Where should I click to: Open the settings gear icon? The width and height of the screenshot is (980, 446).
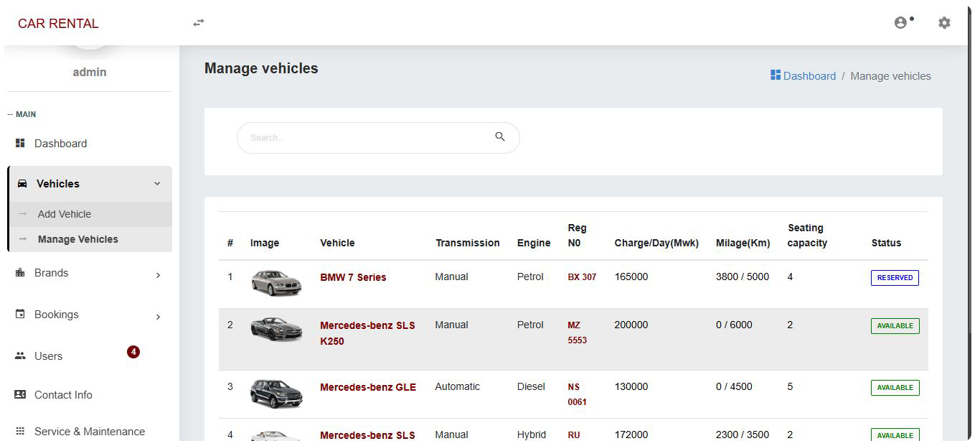pos(944,23)
